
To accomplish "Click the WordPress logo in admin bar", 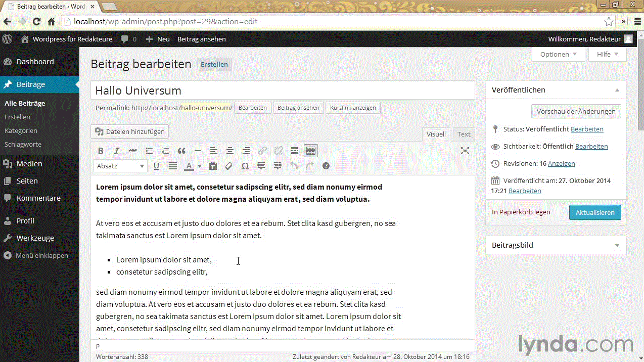I will (7, 39).
